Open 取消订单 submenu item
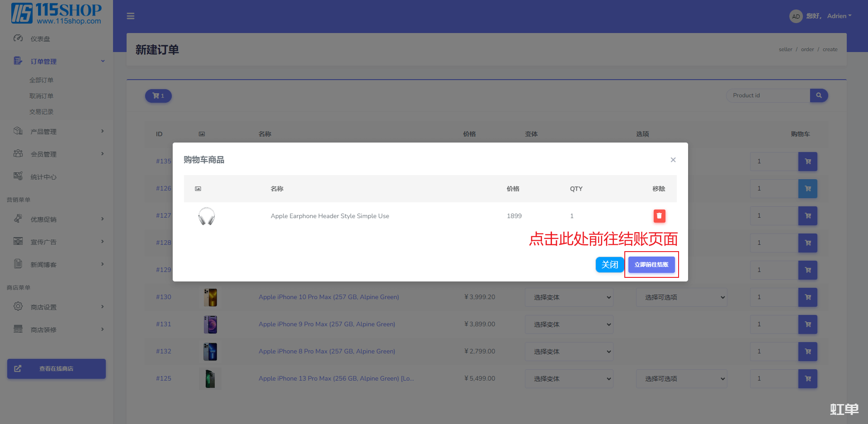 pyautogui.click(x=42, y=96)
